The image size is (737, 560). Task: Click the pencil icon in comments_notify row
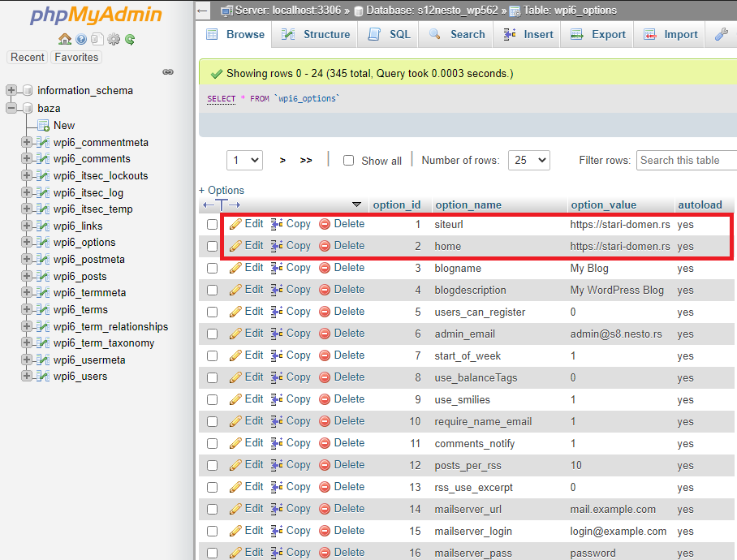point(235,443)
